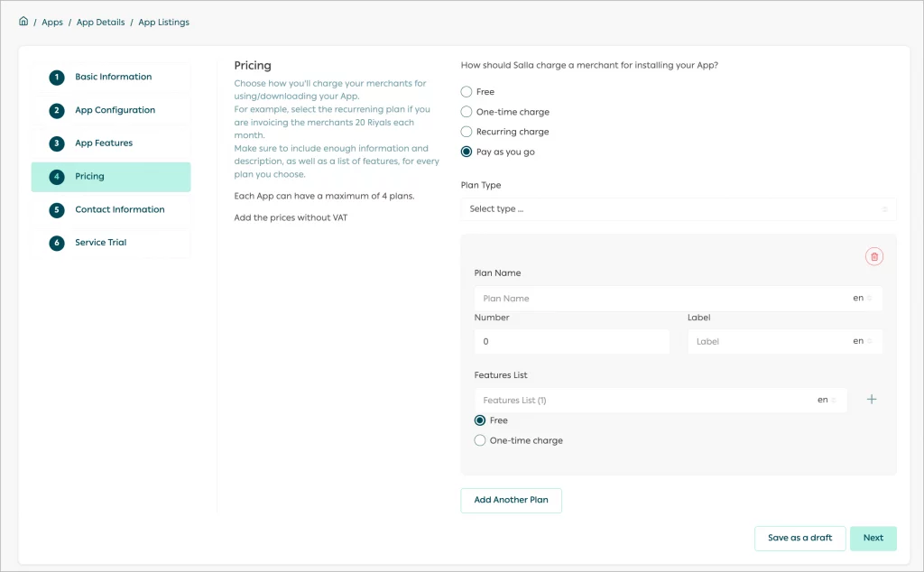This screenshot has width=924, height=572.
Task: Switch to the App Configuration step
Action: [56, 109]
